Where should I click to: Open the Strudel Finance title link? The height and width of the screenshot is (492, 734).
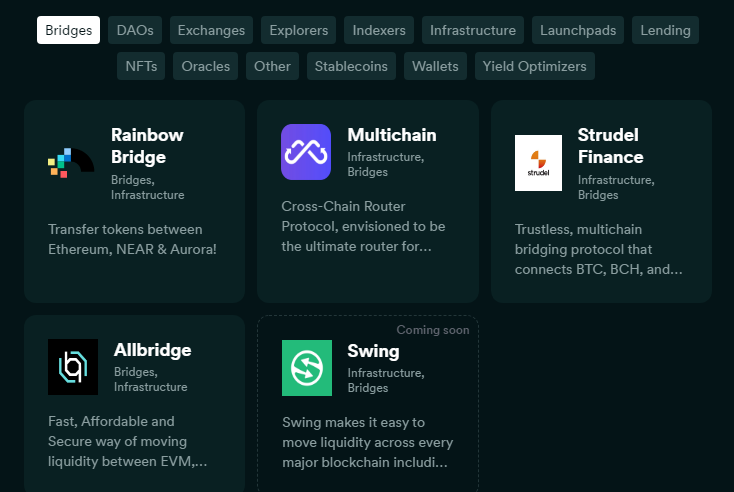click(x=610, y=146)
